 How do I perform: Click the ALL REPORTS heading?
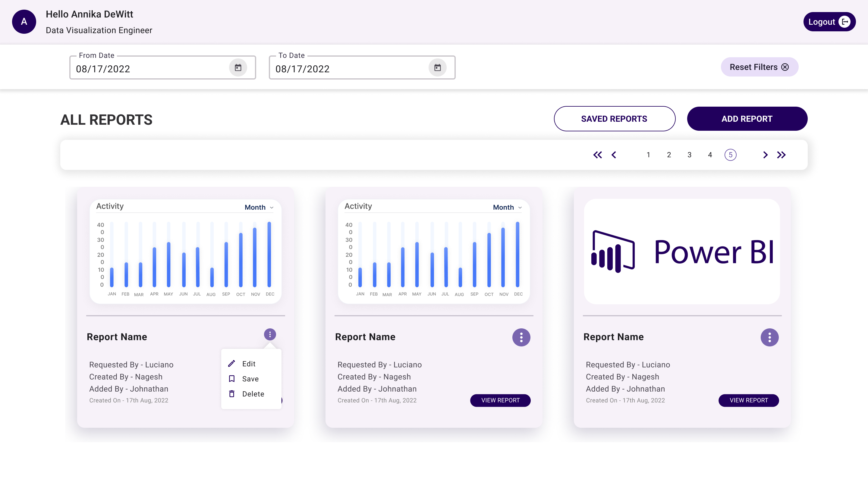[x=106, y=120]
